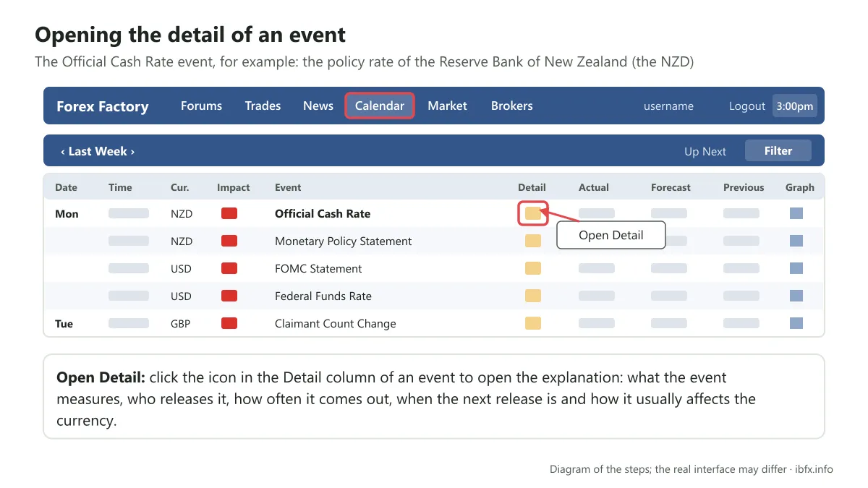The height and width of the screenshot is (488, 868).
Task: Open detail folder for Official Cash Rate
Action: [x=533, y=213]
